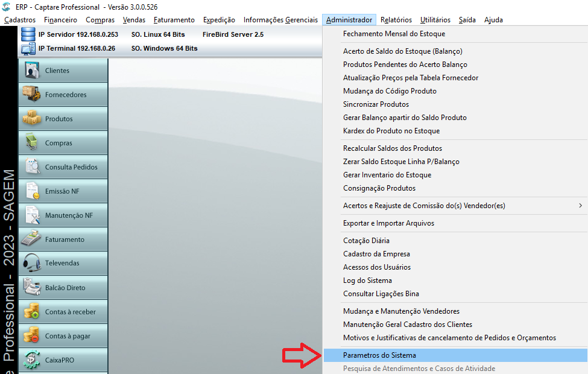Click the Contas à receber coins icon
Viewport: 588px width, 374px height.
[31, 311]
